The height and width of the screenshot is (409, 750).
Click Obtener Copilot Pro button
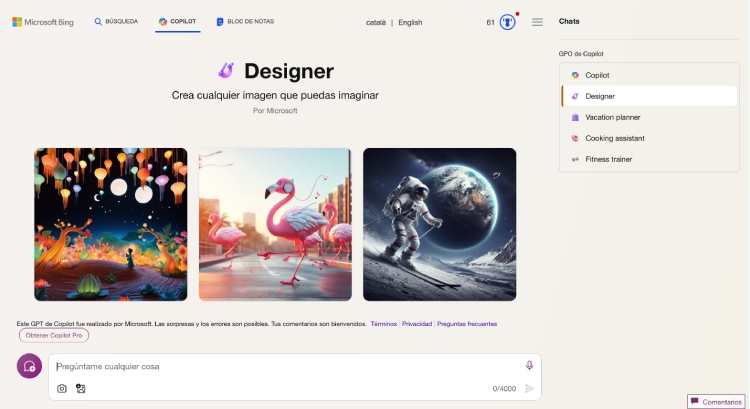click(x=54, y=335)
